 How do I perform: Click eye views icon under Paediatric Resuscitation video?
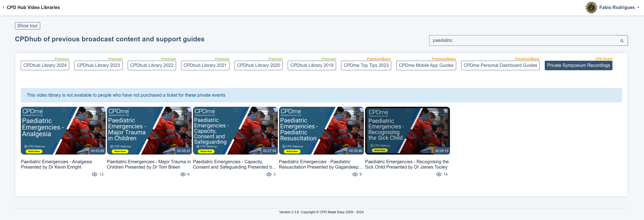coord(355,174)
